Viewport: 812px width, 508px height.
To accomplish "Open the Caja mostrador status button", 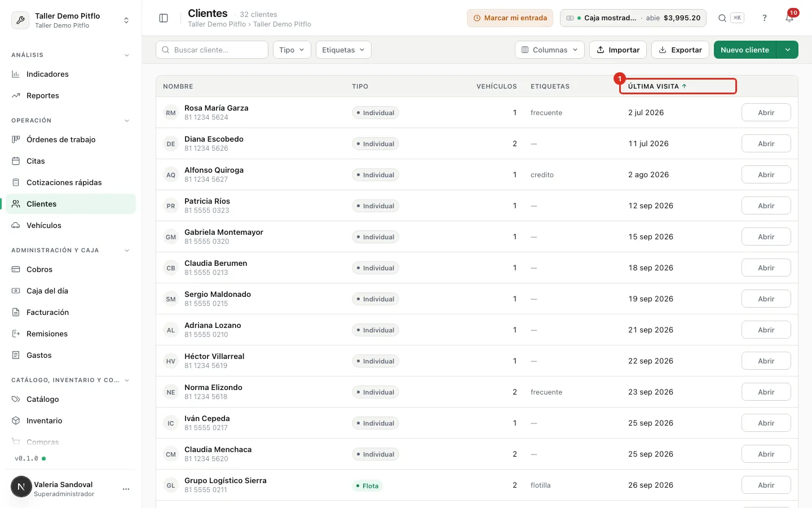I will (633, 18).
